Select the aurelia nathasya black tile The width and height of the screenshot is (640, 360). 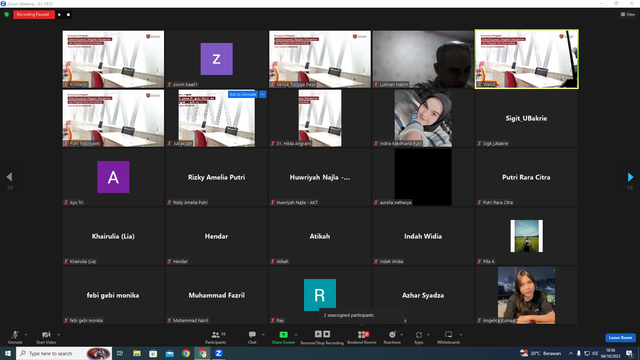(x=423, y=177)
